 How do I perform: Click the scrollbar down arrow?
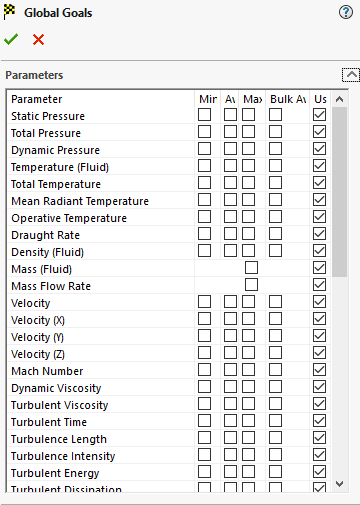tap(339, 484)
